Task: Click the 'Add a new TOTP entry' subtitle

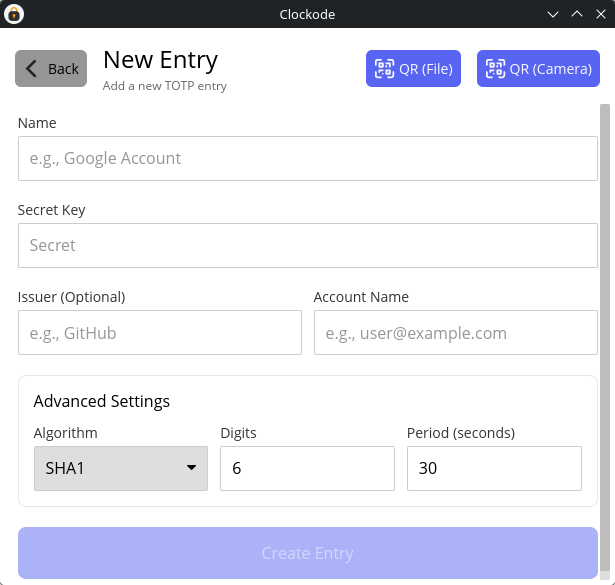Action: coord(165,85)
